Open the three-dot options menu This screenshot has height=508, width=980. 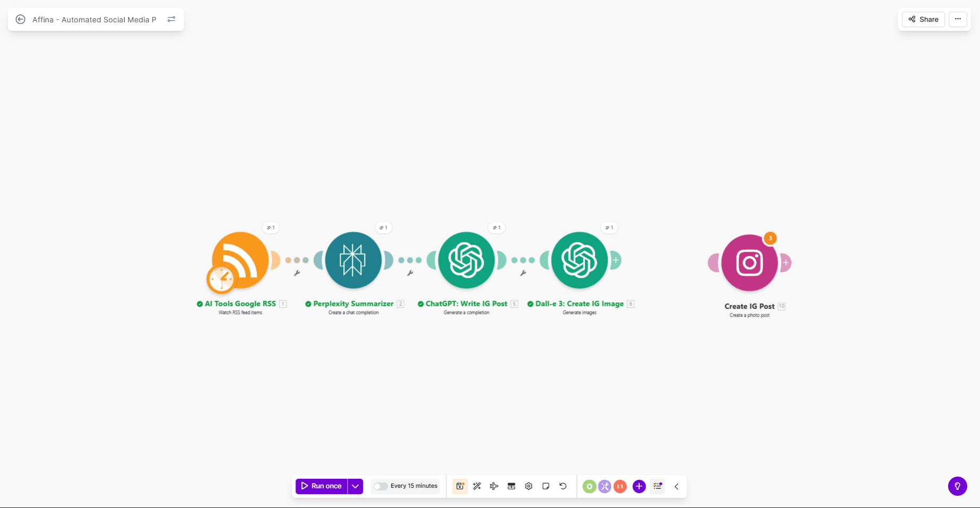[x=958, y=19]
